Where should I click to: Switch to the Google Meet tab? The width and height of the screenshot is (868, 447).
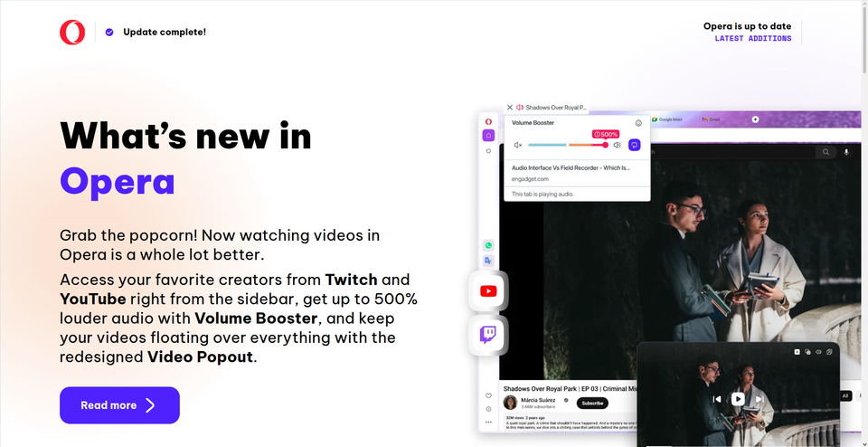[670, 119]
